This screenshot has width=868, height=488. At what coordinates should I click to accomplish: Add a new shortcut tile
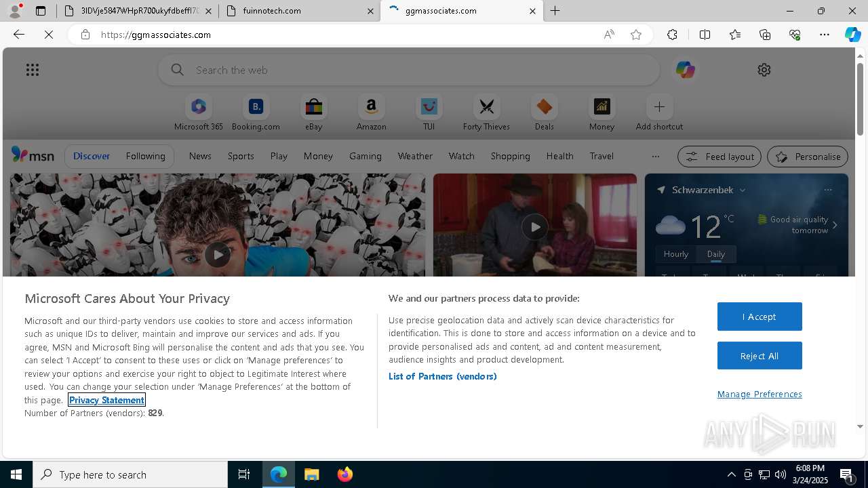click(x=659, y=113)
